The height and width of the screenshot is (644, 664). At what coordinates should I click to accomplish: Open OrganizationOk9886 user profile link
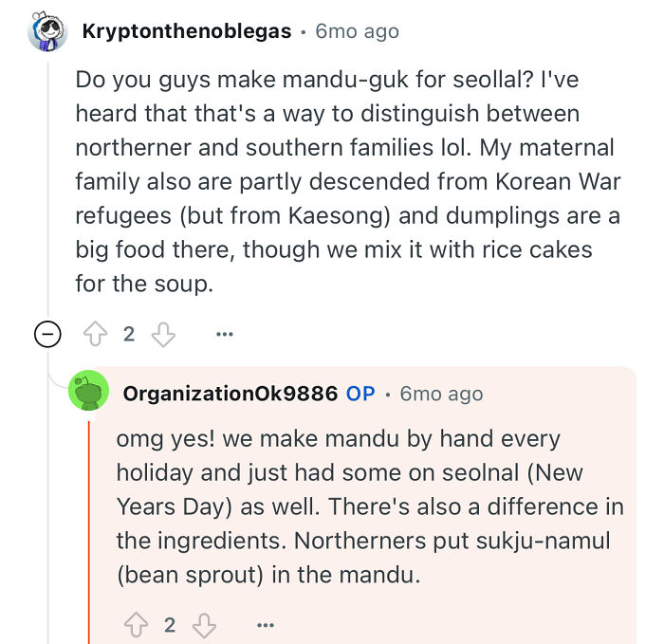pos(230,394)
